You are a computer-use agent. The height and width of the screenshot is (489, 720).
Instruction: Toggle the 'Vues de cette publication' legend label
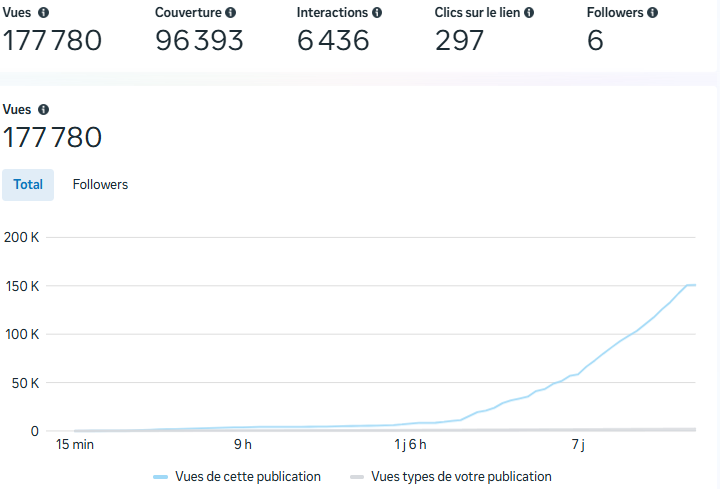pos(247,477)
